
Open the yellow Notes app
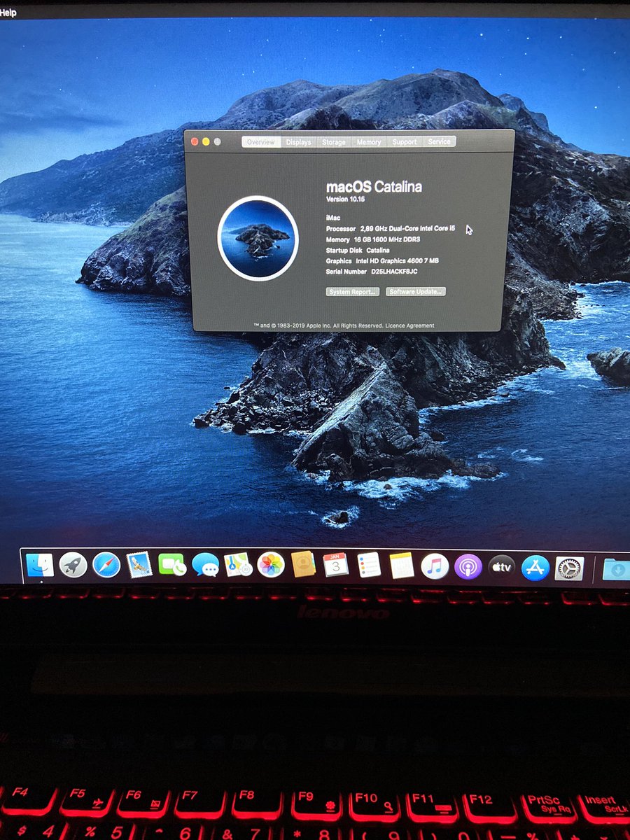pyautogui.click(x=402, y=565)
